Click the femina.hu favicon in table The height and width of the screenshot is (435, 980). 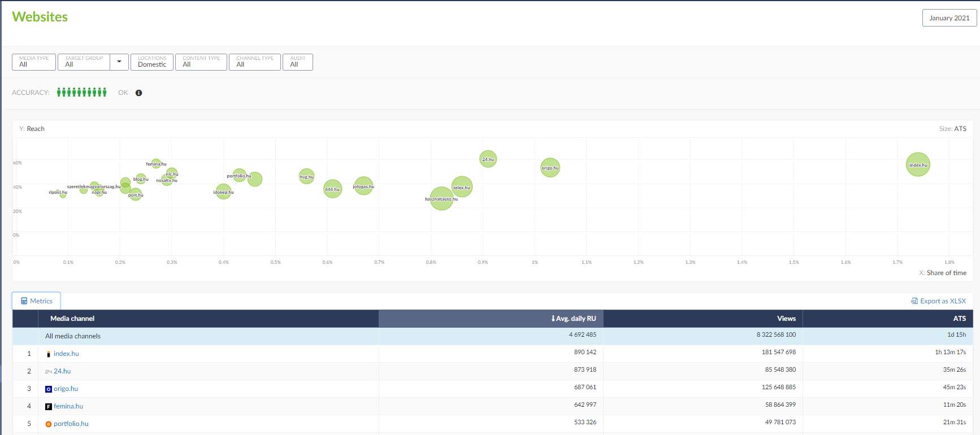48,407
